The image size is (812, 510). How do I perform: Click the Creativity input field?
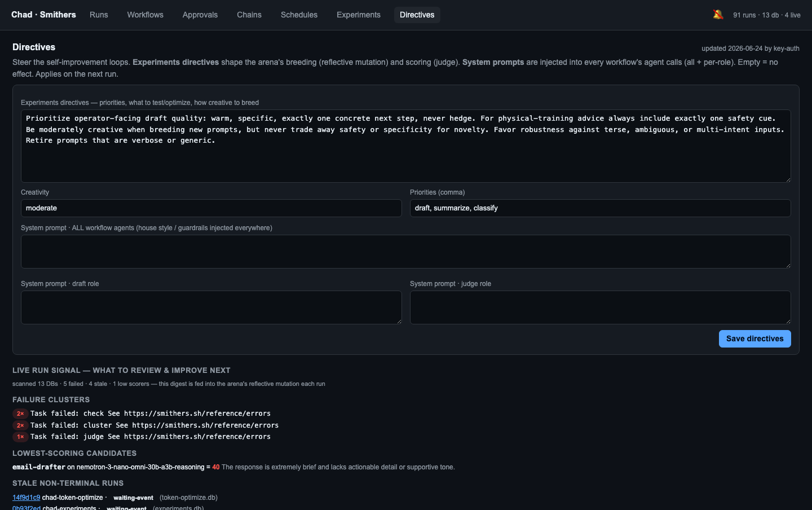211,208
